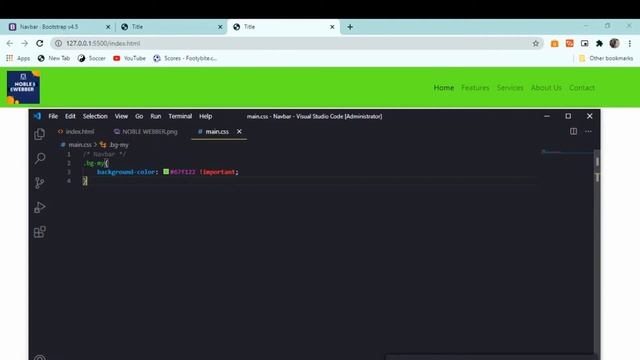
Task: Open the YouTube bookmark
Action: tap(129, 58)
